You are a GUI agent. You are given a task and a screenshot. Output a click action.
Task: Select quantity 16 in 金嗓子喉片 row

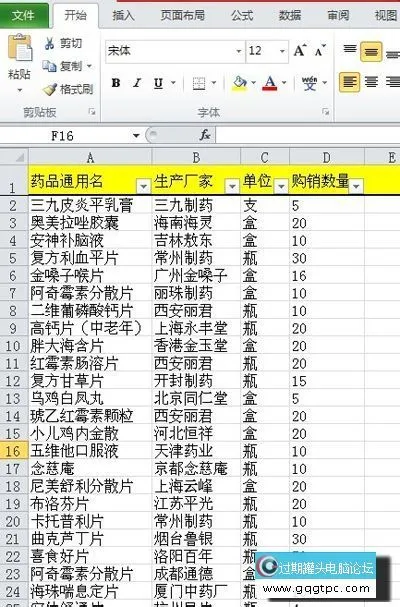(327, 276)
